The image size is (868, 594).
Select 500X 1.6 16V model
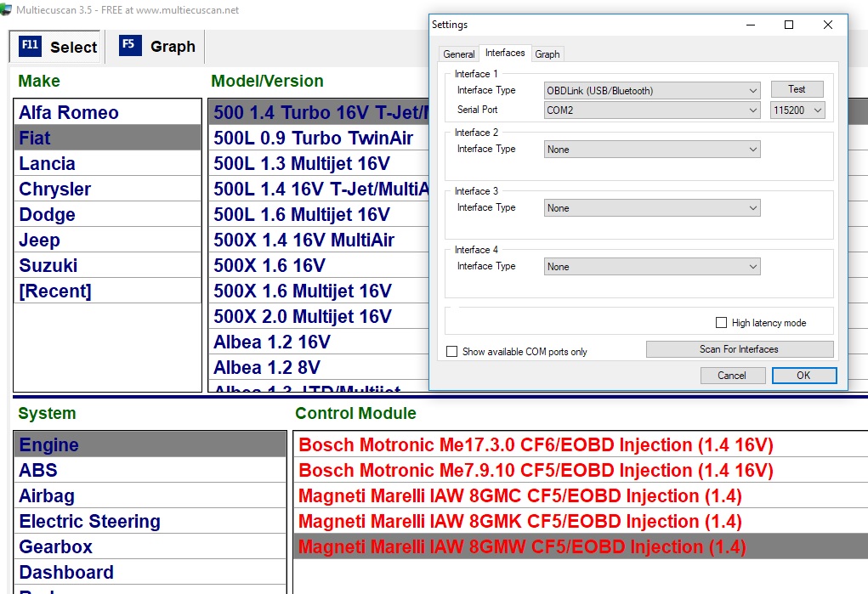[x=319, y=265]
